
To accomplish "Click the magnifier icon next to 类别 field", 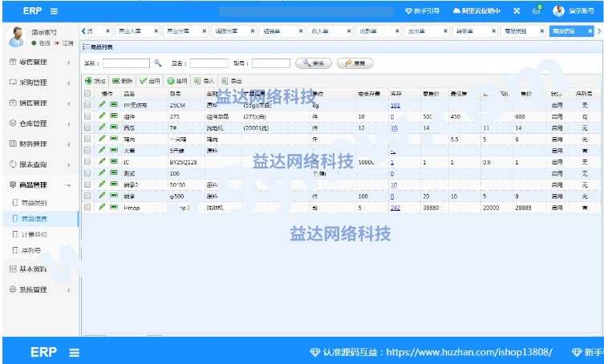I will tap(157, 63).
